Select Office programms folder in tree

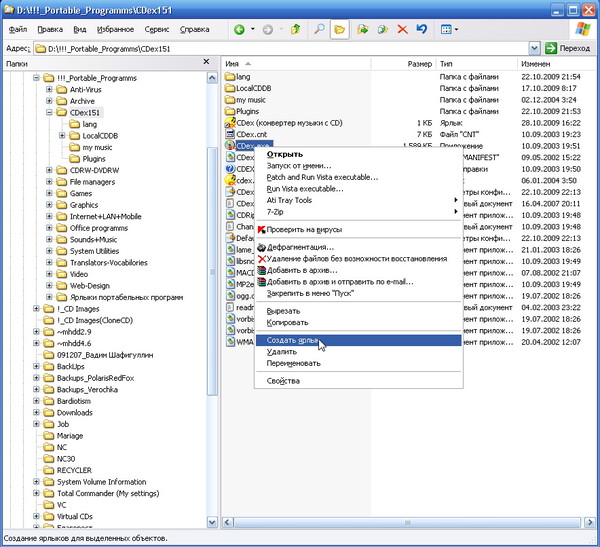click(x=99, y=228)
